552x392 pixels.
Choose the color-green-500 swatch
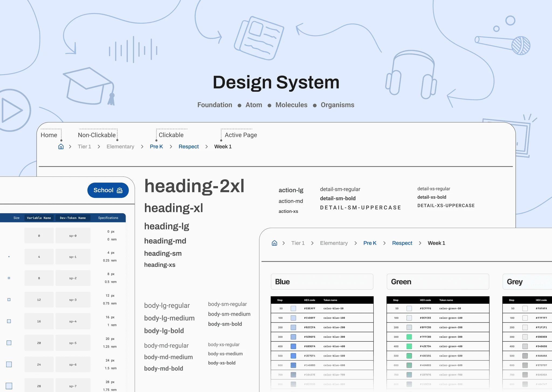pyautogui.click(x=409, y=356)
